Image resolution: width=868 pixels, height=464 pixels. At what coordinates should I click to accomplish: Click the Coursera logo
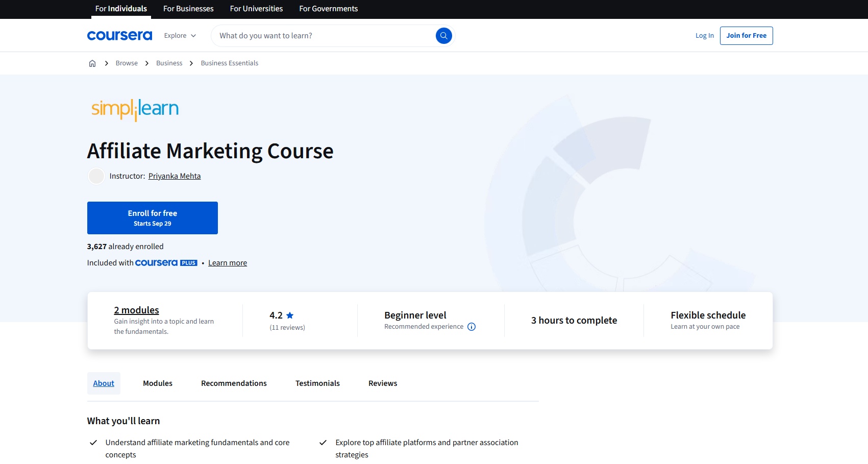(x=119, y=36)
